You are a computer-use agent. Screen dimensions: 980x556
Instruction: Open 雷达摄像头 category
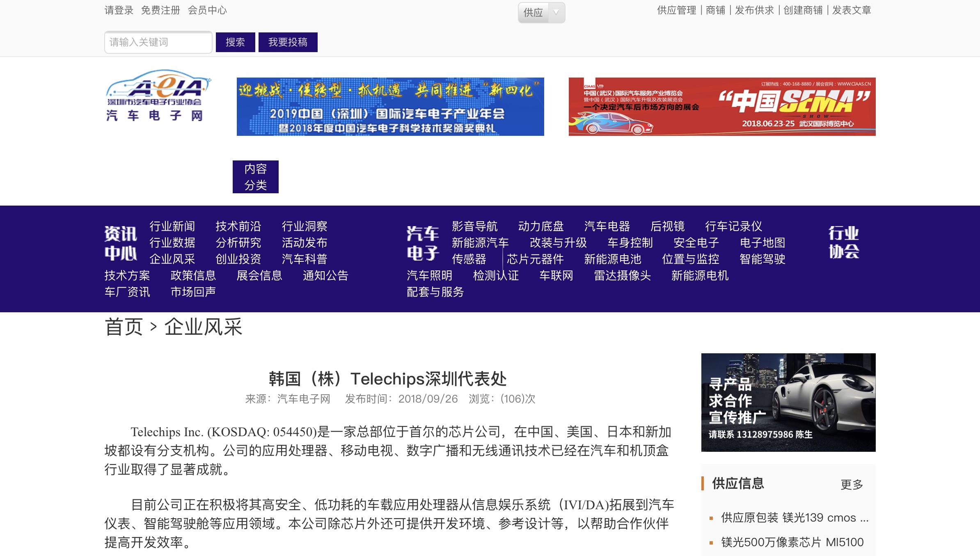pyautogui.click(x=623, y=275)
